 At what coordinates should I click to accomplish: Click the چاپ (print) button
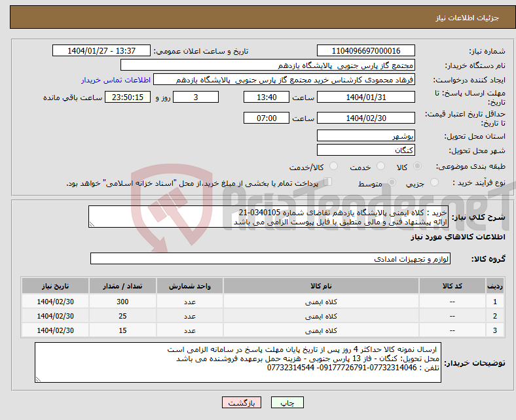(287, 402)
